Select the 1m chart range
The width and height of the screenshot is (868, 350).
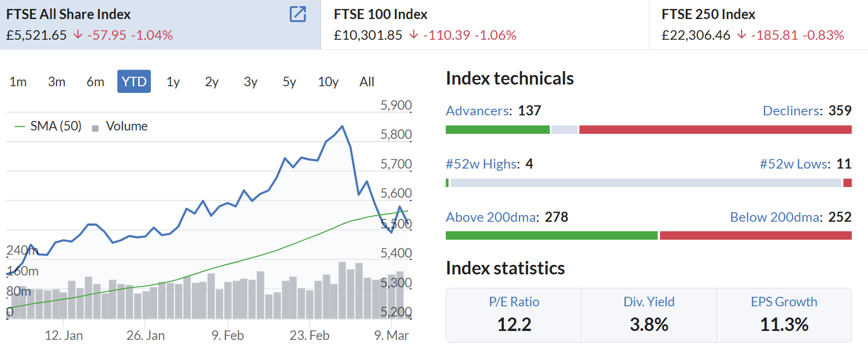(18, 82)
